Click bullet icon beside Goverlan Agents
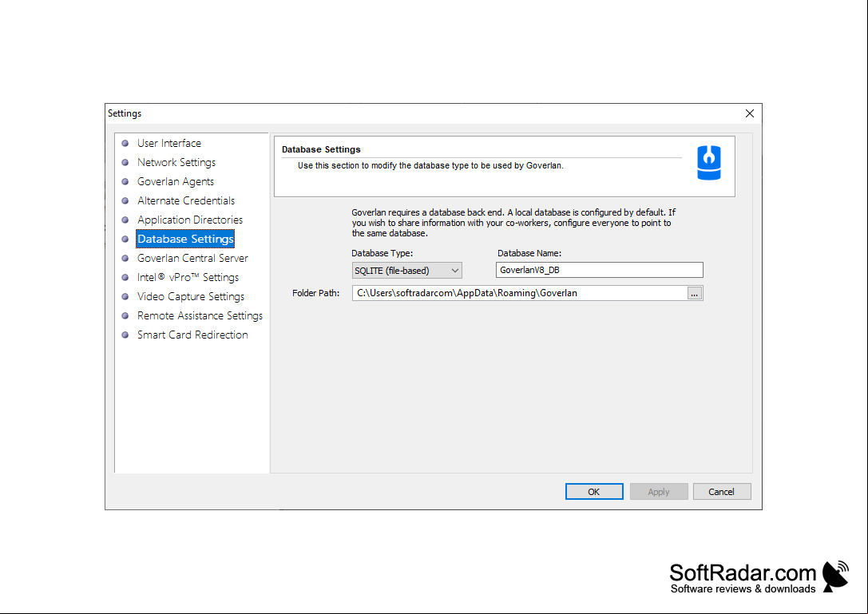868x614 pixels. tap(125, 181)
